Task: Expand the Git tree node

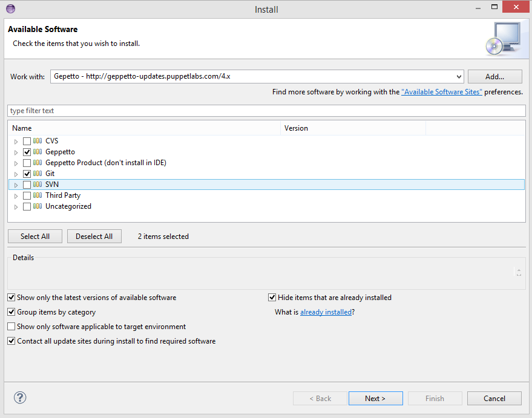Action: (16, 174)
